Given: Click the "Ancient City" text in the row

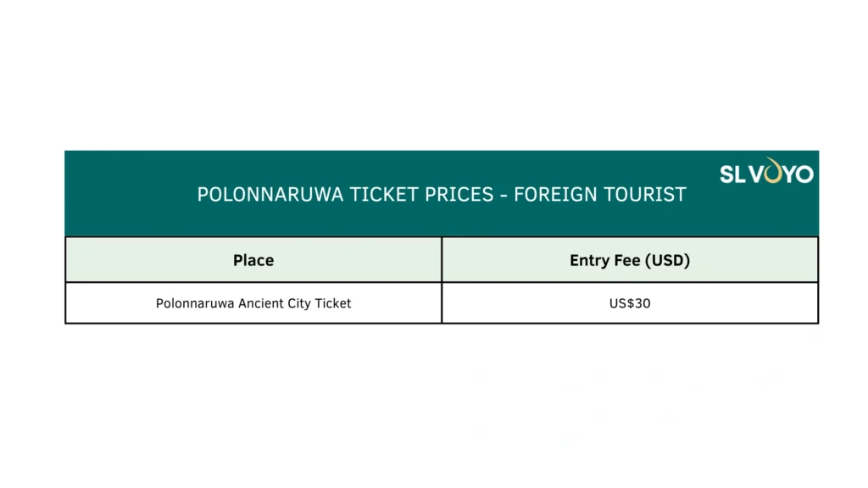Looking at the screenshot, I should (x=270, y=303).
